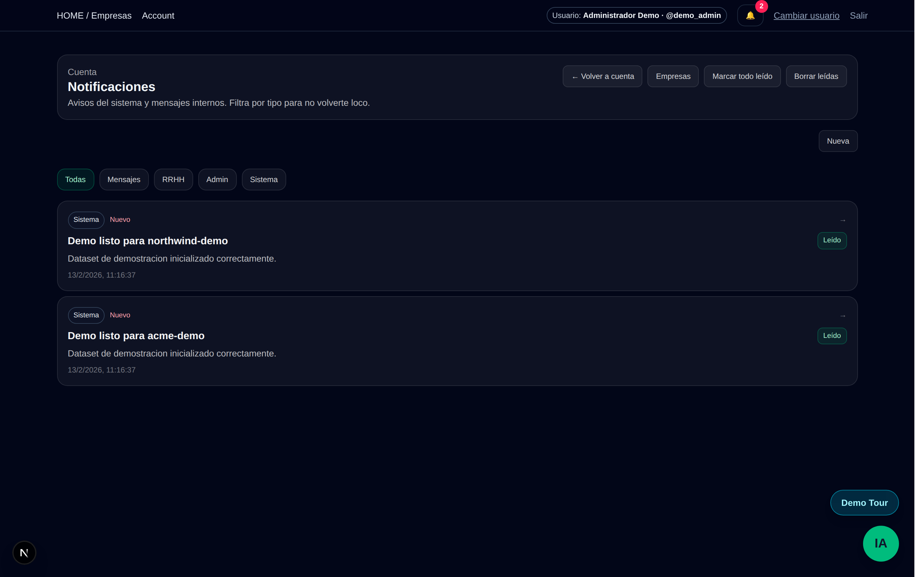This screenshot has width=924, height=577.
Task: Click the N logo at bottom left
Action: [x=24, y=552]
